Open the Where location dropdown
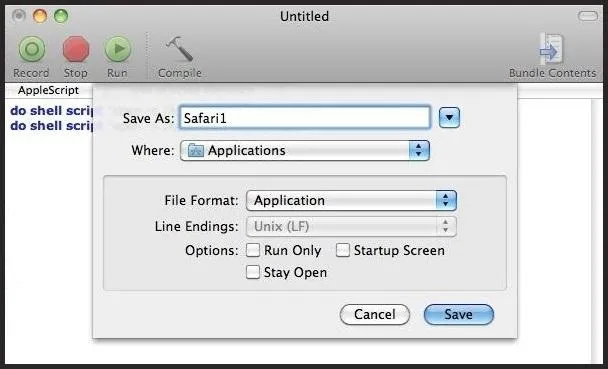This screenshot has width=608, height=369. (305, 150)
